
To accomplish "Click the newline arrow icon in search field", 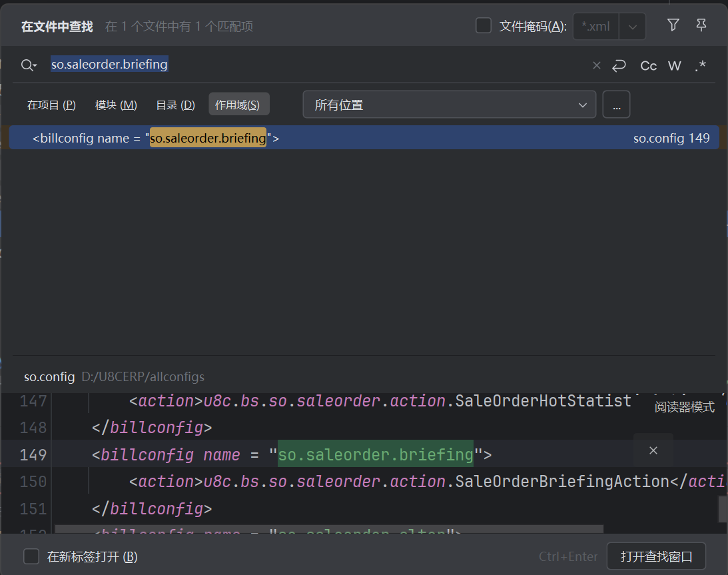I will click(619, 65).
